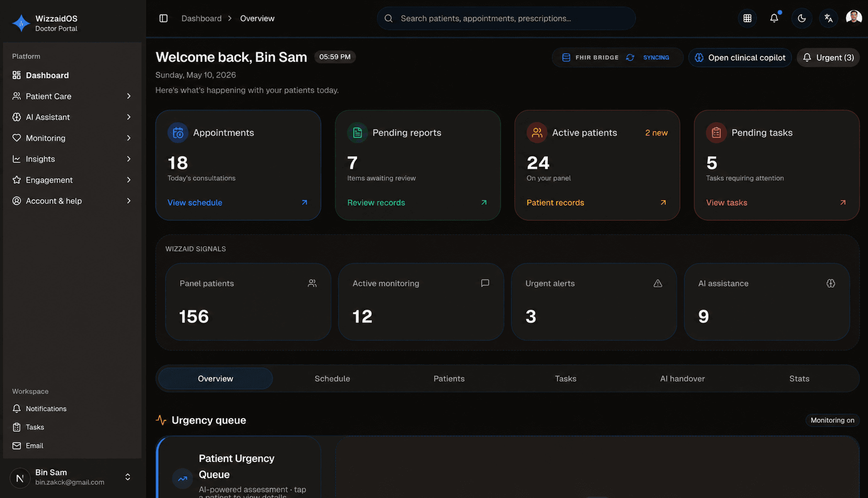Click the Pending tasks clipboard icon
This screenshot has height=498, width=868.
coord(716,133)
